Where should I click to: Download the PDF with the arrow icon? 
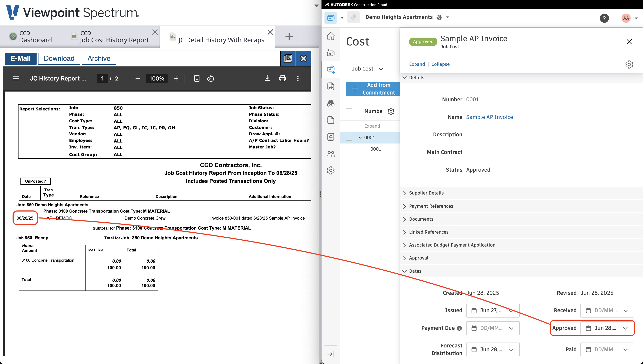tap(267, 79)
